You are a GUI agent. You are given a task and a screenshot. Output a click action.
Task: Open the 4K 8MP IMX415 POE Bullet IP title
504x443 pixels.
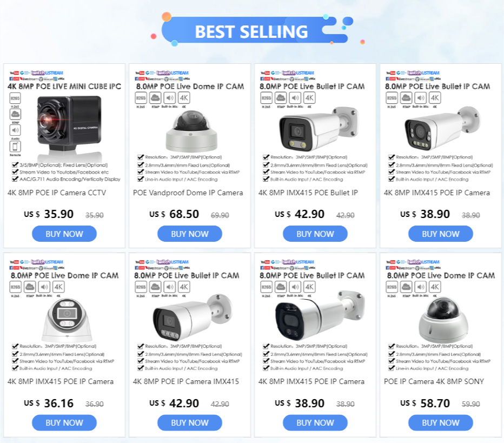[308, 193]
